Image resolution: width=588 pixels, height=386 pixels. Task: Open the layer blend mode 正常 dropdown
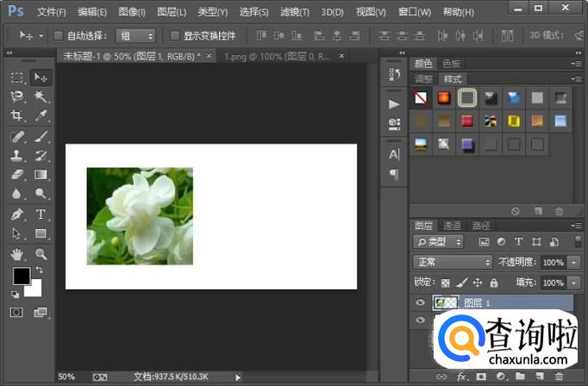(452, 262)
